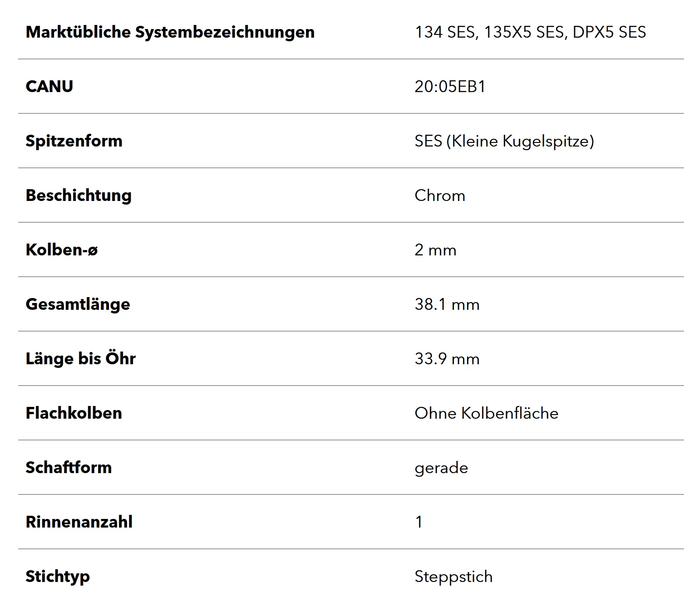Select the Steppstich stitch type value
The width and height of the screenshot is (684, 616).
453,577
